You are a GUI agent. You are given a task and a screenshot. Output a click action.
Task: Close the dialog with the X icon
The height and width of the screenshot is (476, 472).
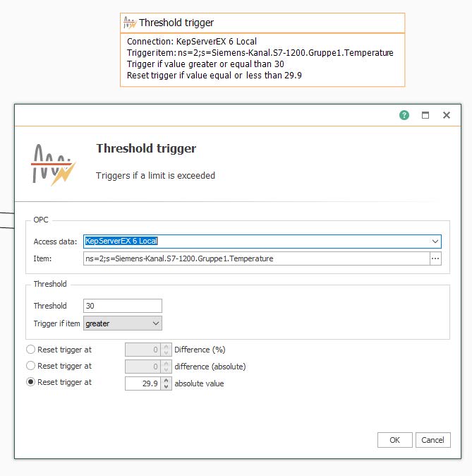[447, 115]
